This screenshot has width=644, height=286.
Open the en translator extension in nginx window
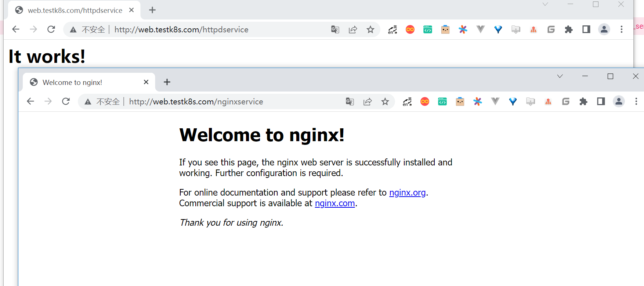(x=407, y=102)
